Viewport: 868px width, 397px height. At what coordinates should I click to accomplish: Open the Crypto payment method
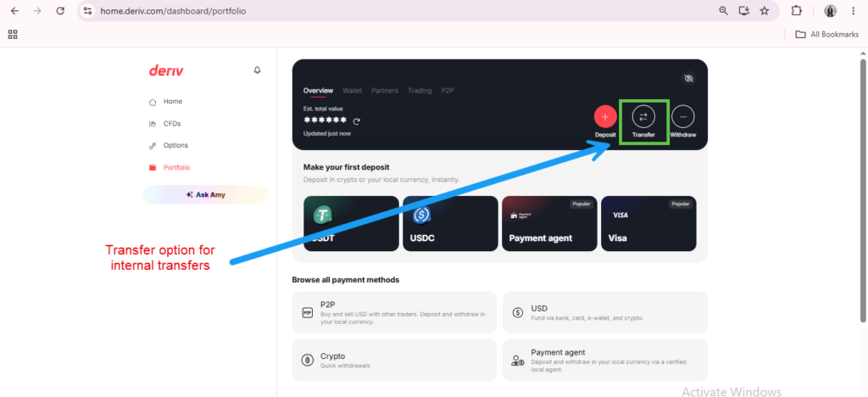(x=394, y=361)
